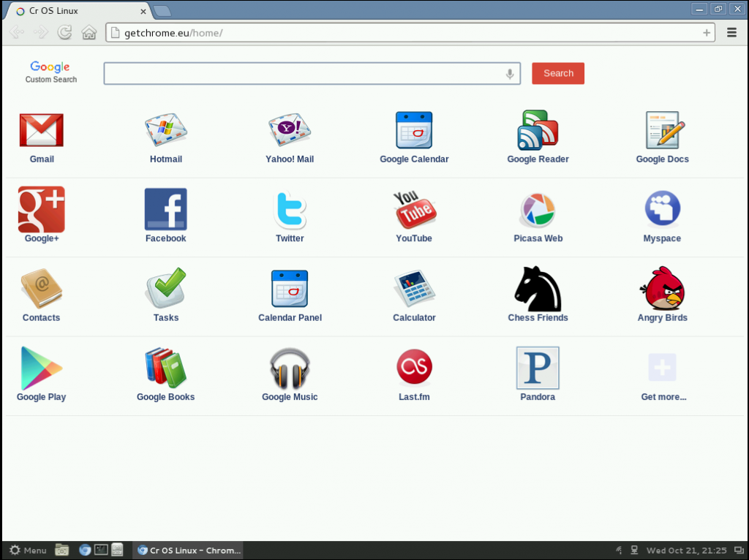Viewport: 749px width, 560px height.
Task: Click the Google Custom Search logo
Action: (x=50, y=72)
